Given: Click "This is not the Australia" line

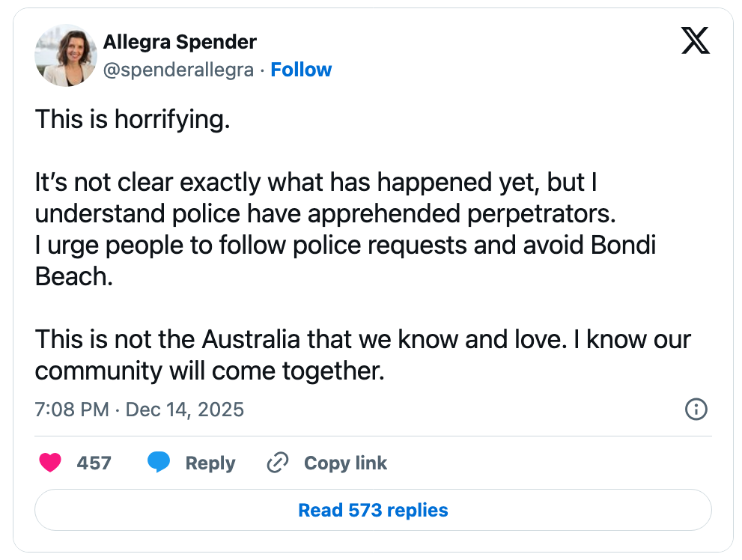Looking at the screenshot, I should click(362, 339).
